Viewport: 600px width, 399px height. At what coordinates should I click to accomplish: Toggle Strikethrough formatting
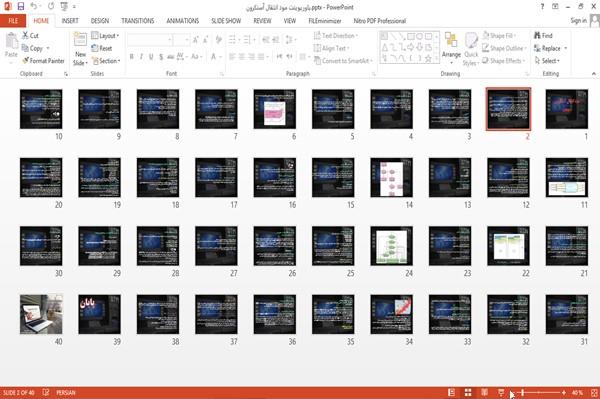[x=171, y=57]
